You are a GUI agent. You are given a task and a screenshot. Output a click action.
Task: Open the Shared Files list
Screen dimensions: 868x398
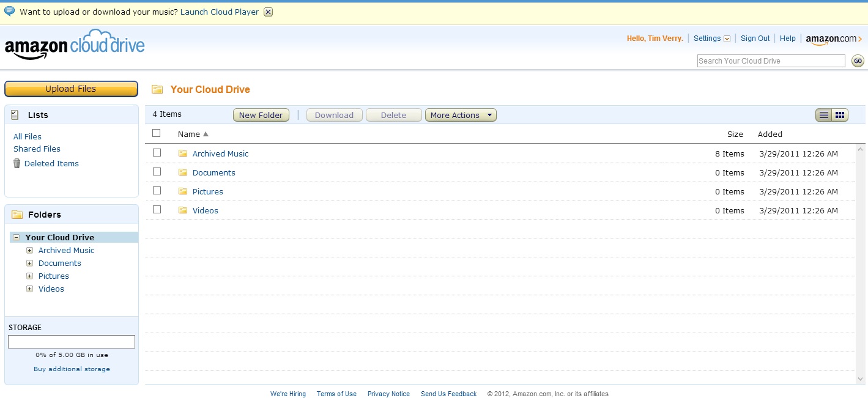pyautogui.click(x=37, y=149)
